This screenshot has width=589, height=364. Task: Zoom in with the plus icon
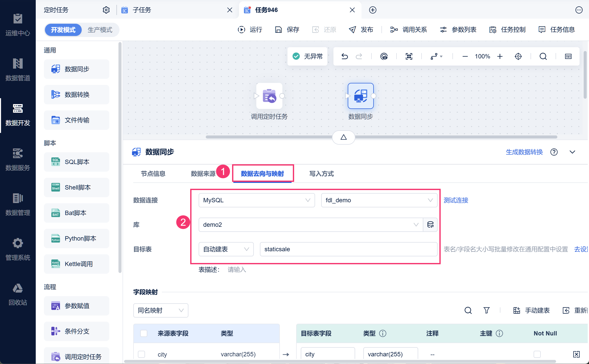(500, 56)
